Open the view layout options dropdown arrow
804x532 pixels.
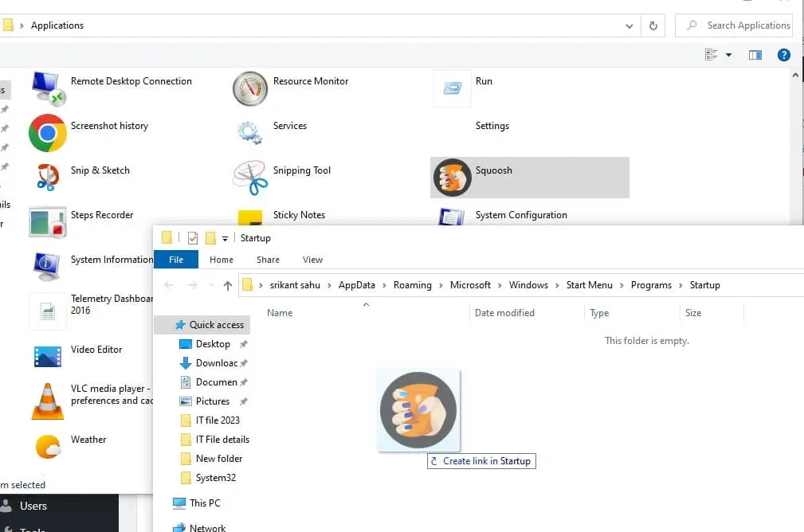[728, 55]
